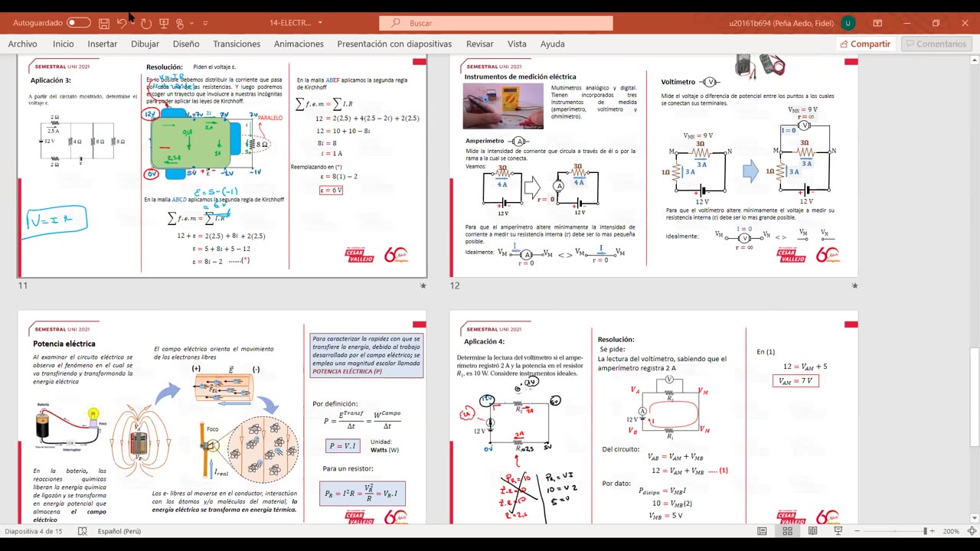
Task: Adjust the zoom slider handle
Action: coord(925,531)
